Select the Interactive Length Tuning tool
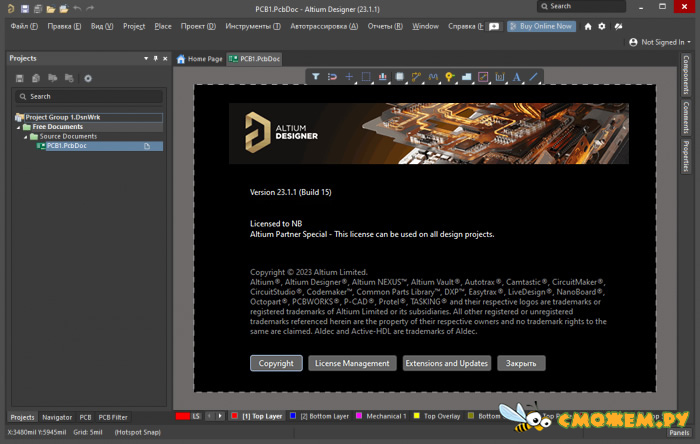 click(x=433, y=77)
